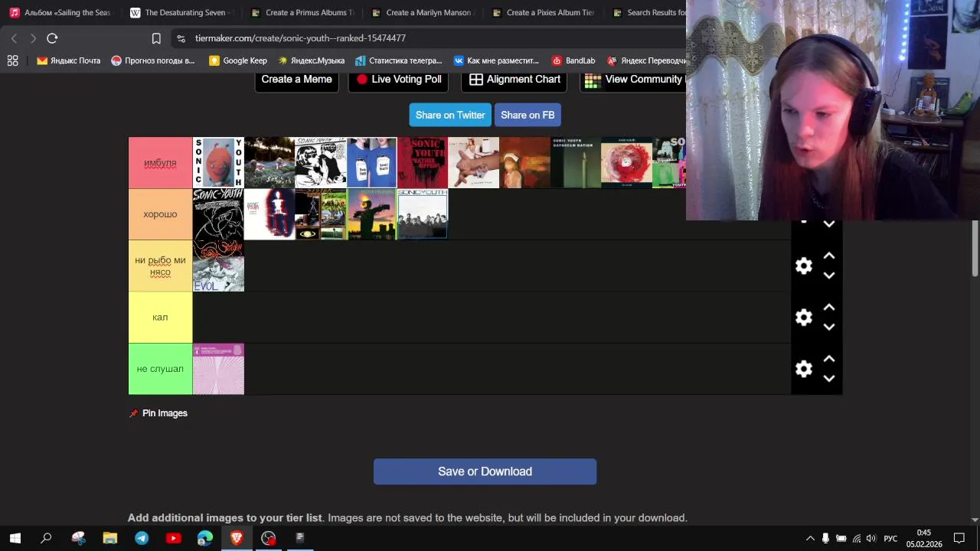The image size is (980, 551).
Task: Select the self-titled Sonic Youth band photo cover
Action: (423, 214)
